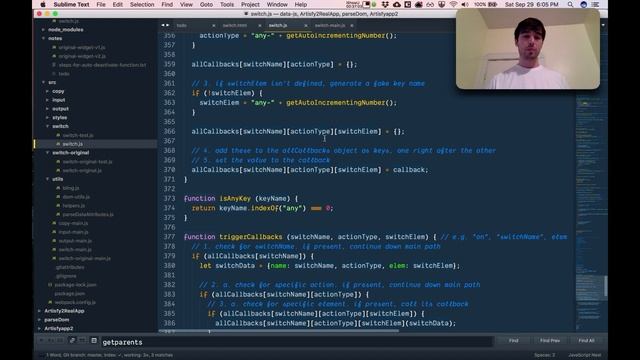Open the tab list dropdown arrow
640x360 pixels.
click(x=603, y=25)
